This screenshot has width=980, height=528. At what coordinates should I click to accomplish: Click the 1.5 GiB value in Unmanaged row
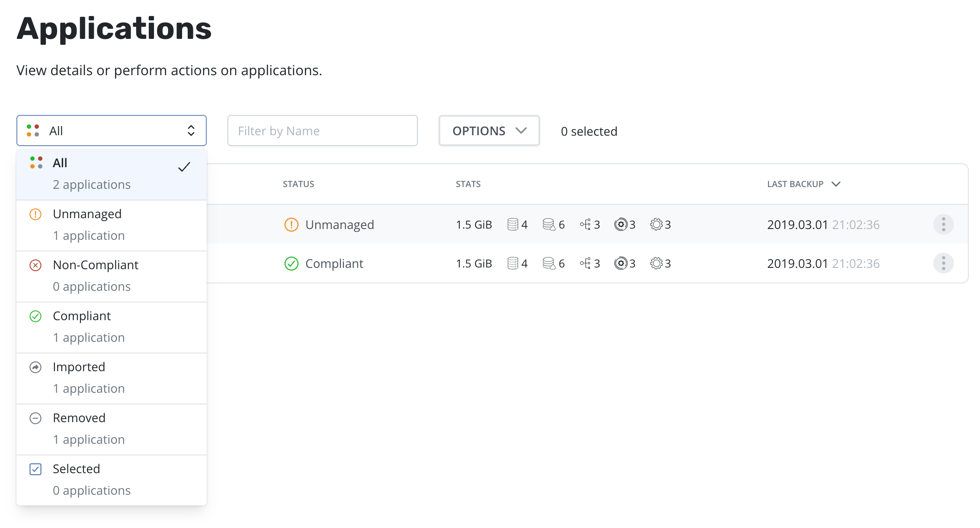[x=474, y=225]
